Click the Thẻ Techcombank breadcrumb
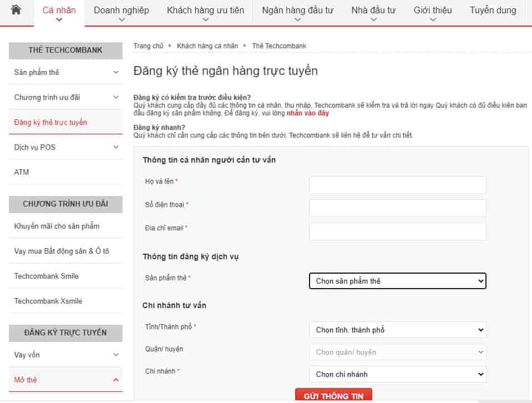The width and height of the screenshot is (532, 403). pyautogui.click(x=279, y=46)
